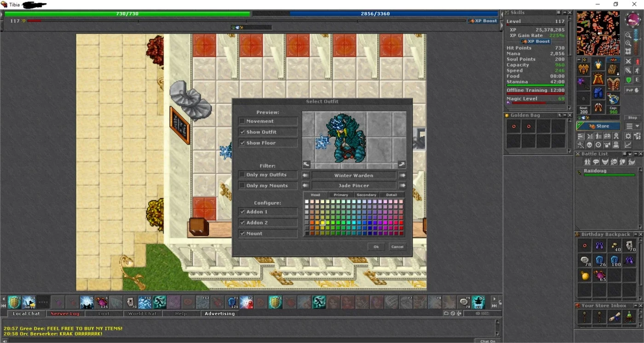Open the settings gear icon
Viewport: 644px width, 343px height.
coord(628,136)
